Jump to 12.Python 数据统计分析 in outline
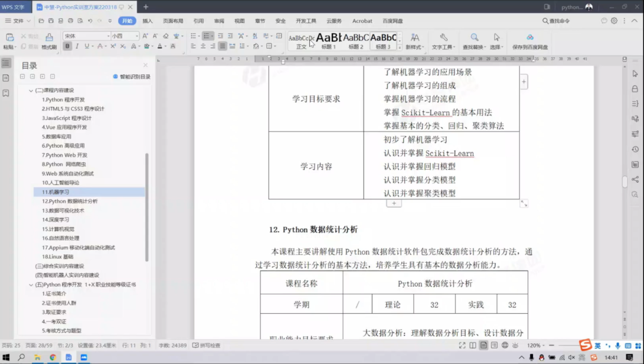This screenshot has width=644, height=364. tap(70, 201)
